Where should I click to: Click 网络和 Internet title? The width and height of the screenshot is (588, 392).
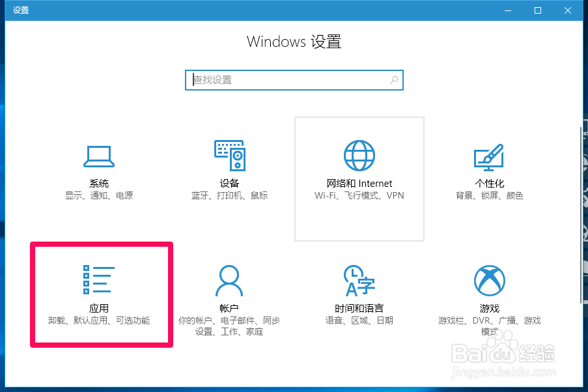(359, 184)
